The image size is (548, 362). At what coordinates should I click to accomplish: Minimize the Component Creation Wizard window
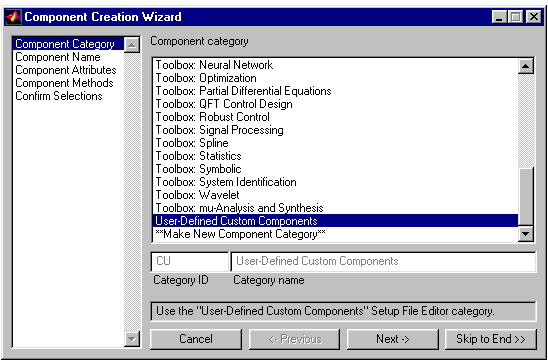click(x=499, y=17)
